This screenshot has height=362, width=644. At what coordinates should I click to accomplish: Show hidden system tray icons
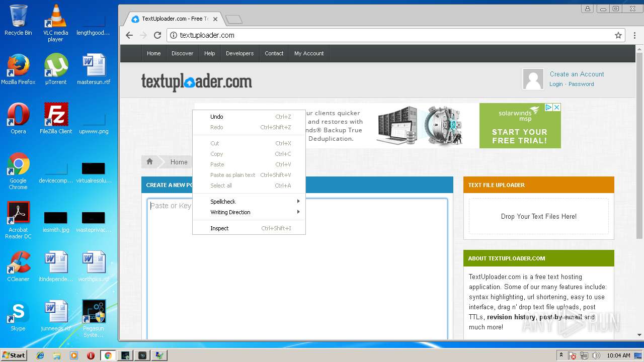tap(561, 355)
